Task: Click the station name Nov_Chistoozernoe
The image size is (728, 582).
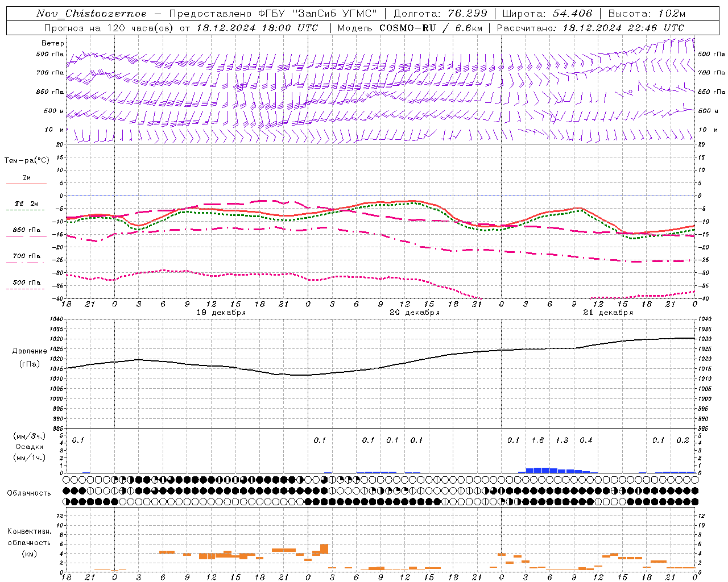Action: [91, 14]
